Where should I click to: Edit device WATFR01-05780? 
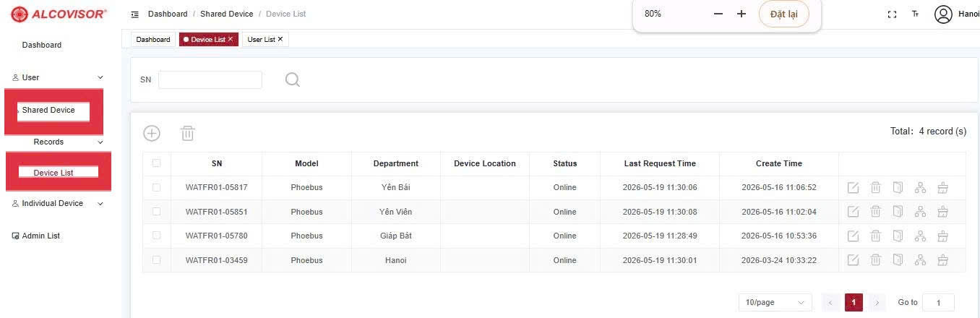point(853,236)
